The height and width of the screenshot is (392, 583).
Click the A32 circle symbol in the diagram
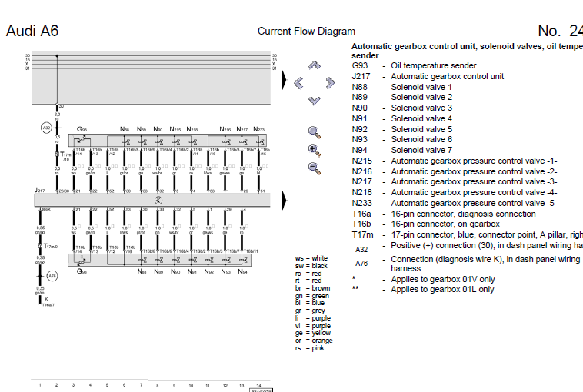(46, 128)
